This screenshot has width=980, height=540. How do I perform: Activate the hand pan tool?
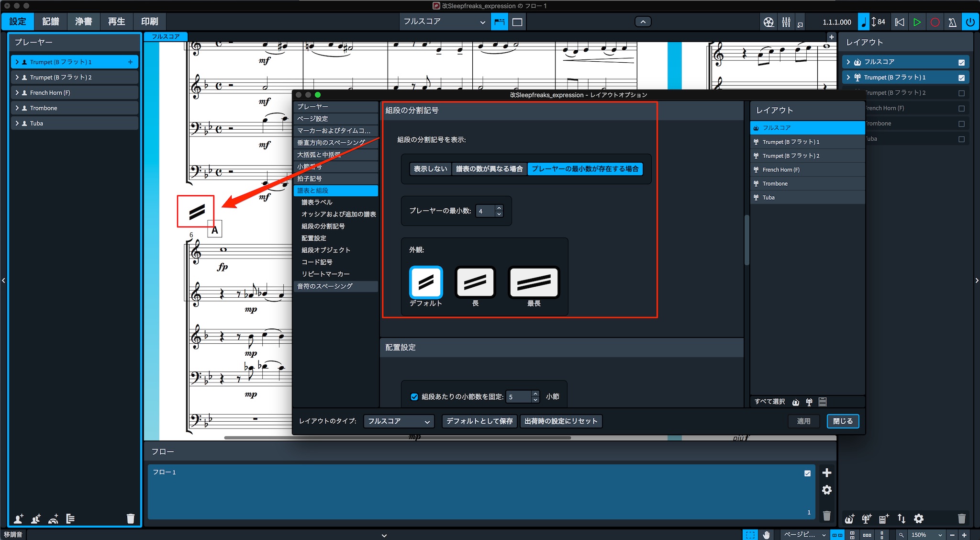coord(766,535)
